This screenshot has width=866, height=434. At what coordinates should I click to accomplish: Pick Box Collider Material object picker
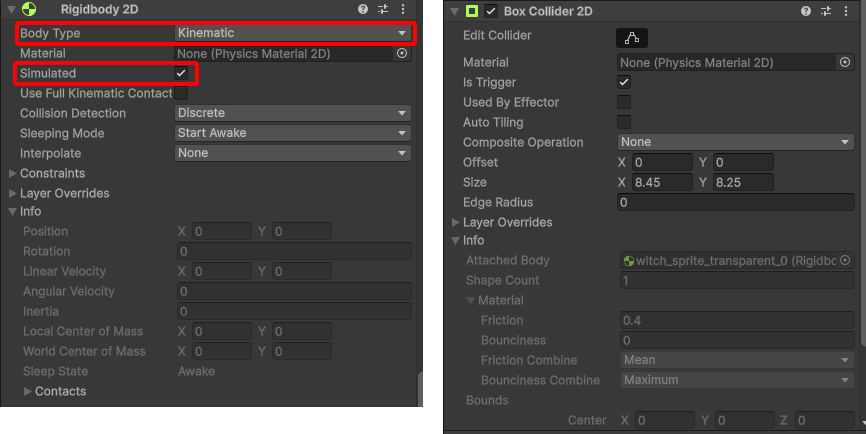[845, 62]
